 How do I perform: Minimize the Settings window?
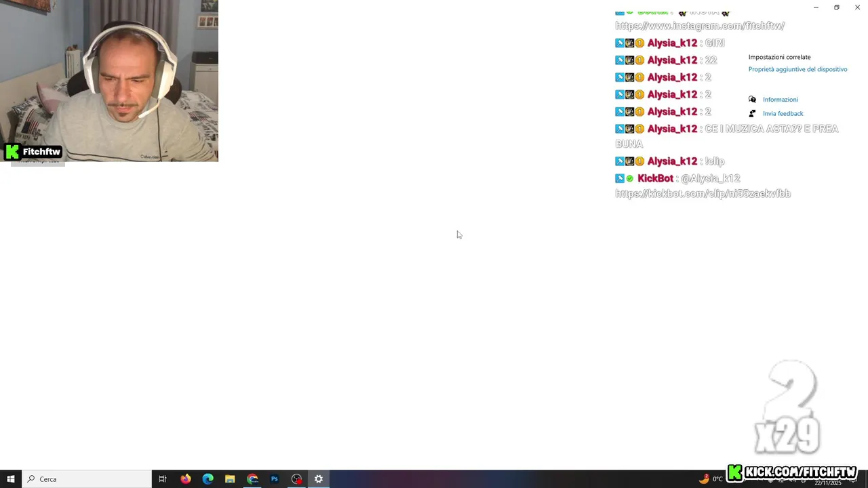click(x=816, y=7)
